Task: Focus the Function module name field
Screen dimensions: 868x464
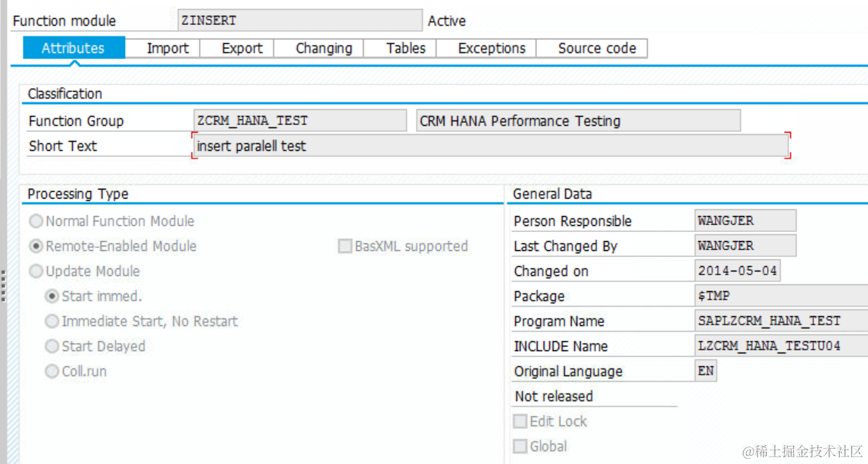Action: (299, 20)
